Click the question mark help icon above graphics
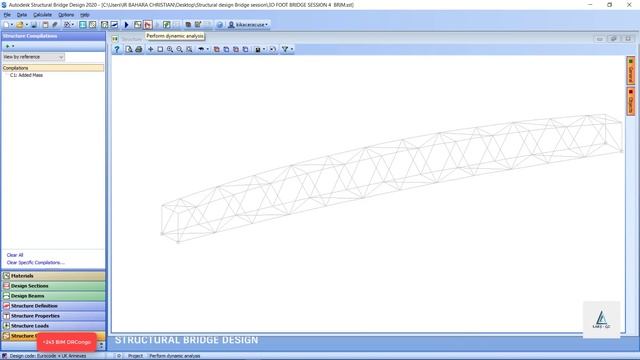Image resolution: width=640 pixels, height=360 pixels. pos(117,49)
